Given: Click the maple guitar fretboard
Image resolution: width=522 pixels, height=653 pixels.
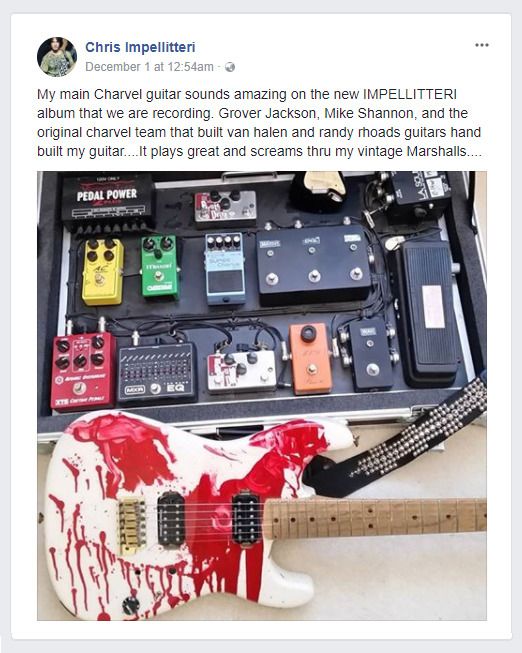Looking at the screenshot, I should pos(376,518).
